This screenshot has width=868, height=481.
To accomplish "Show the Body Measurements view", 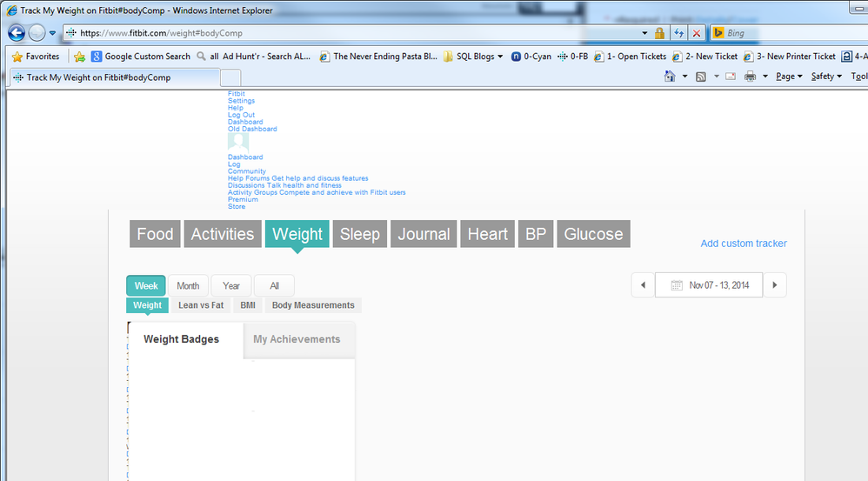I will [313, 305].
